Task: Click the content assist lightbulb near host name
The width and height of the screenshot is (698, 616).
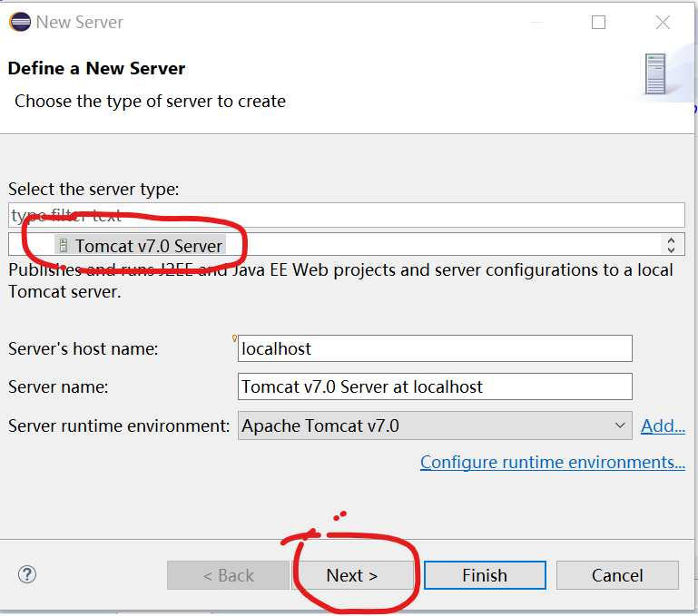Action: 234,338
